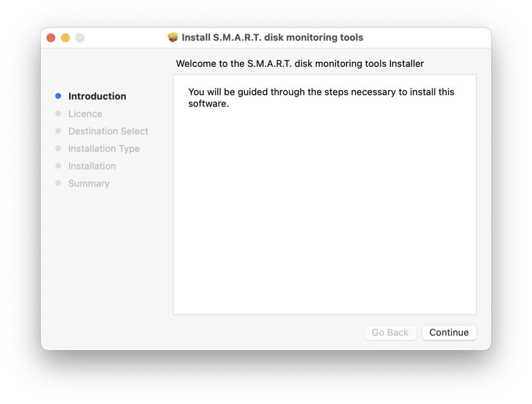The image size is (532, 404).
Task: Click the installer package icon in the title bar
Action: [x=174, y=37]
